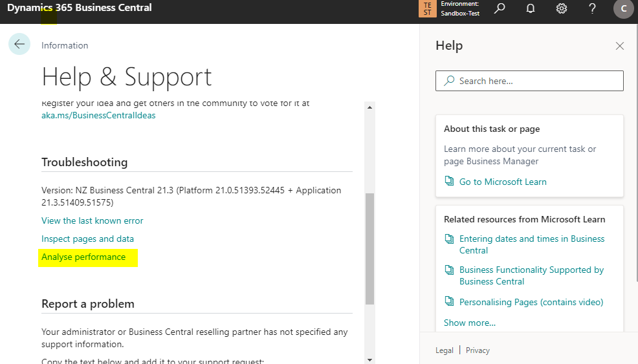Open the Legal link
Image resolution: width=638 pixels, height=364 pixels.
click(x=445, y=350)
